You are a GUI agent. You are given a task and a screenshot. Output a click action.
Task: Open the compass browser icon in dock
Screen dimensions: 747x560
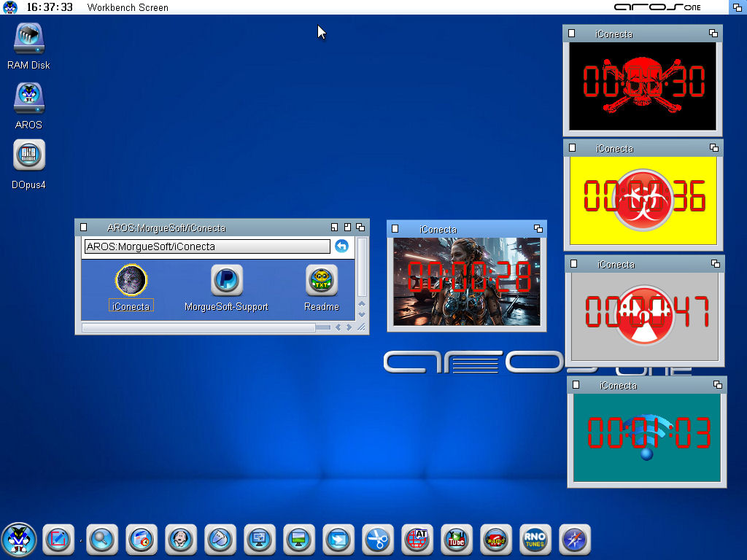click(x=574, y=540)
